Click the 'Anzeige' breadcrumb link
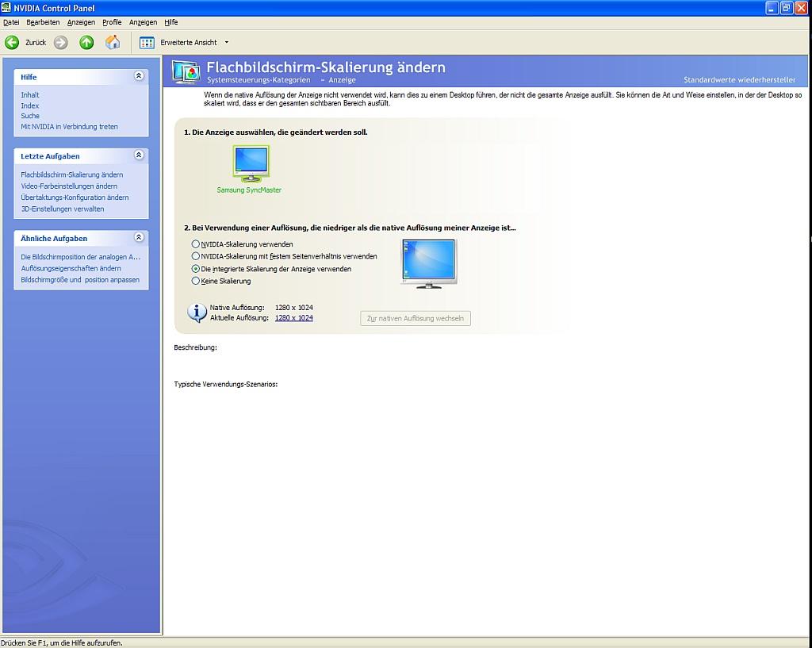 point(343,80)
